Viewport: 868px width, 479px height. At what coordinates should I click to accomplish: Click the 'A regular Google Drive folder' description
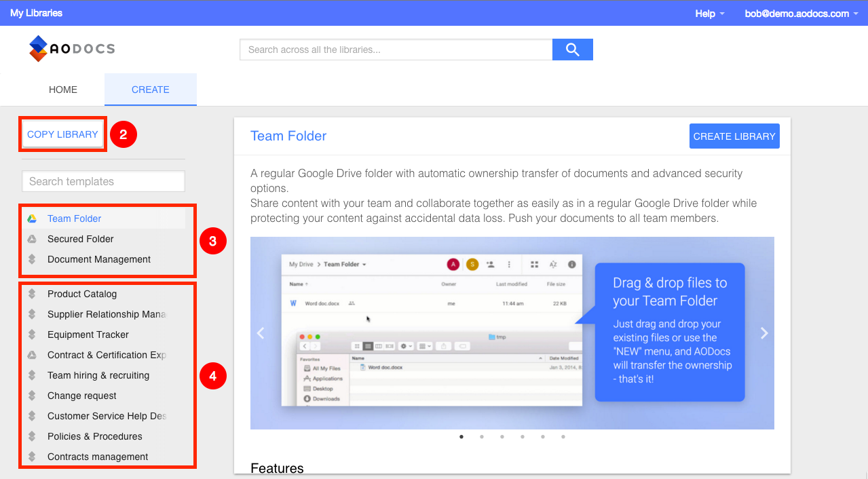(504, 196)
